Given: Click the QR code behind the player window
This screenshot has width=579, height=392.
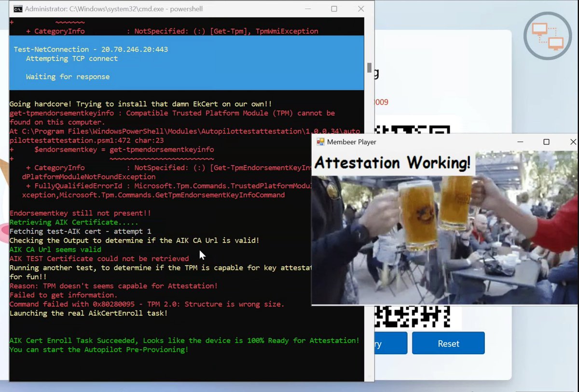Looking at the screenshot, I should 413,317.
